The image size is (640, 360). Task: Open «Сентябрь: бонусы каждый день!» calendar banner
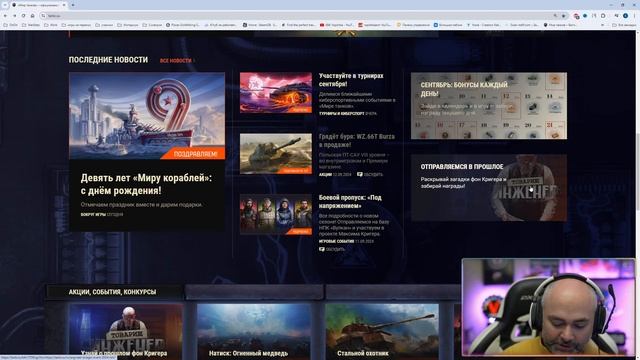point(489,106)
